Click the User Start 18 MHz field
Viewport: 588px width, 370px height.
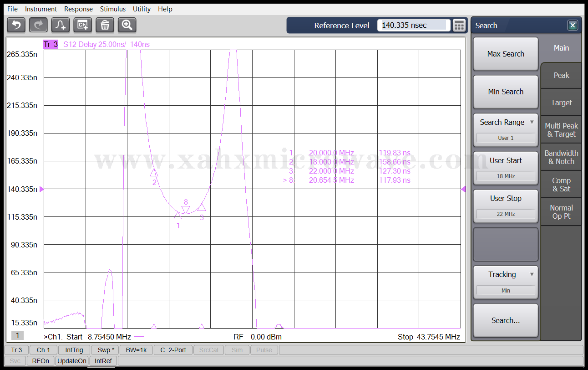506,176
